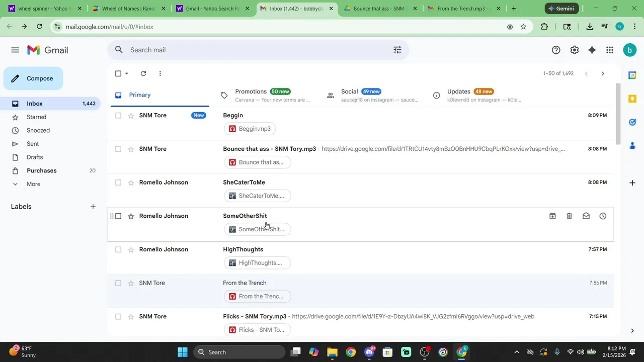
Task: Bookmark this page star icon in address bar
Action: click(x=523, y=27)
